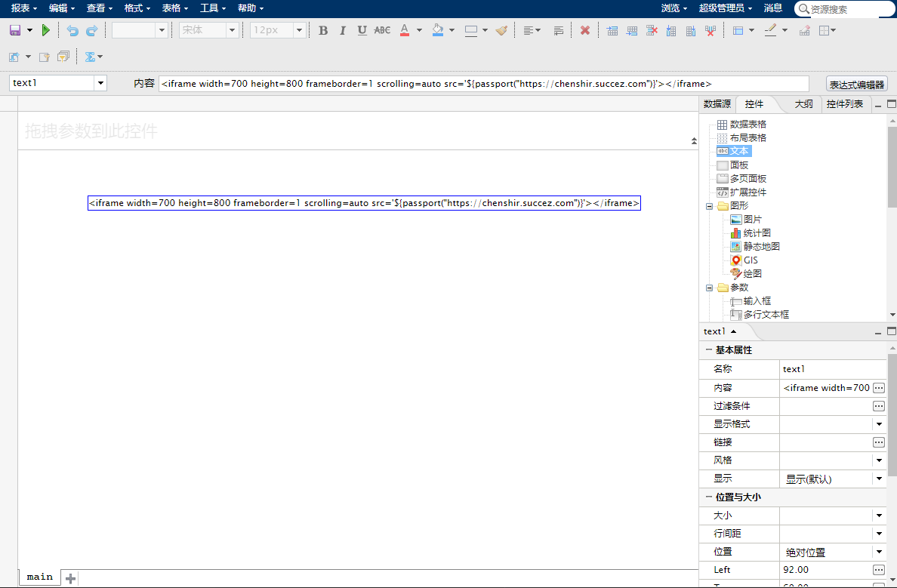Open the 显示(默认) property dropdown

[878, 479]
